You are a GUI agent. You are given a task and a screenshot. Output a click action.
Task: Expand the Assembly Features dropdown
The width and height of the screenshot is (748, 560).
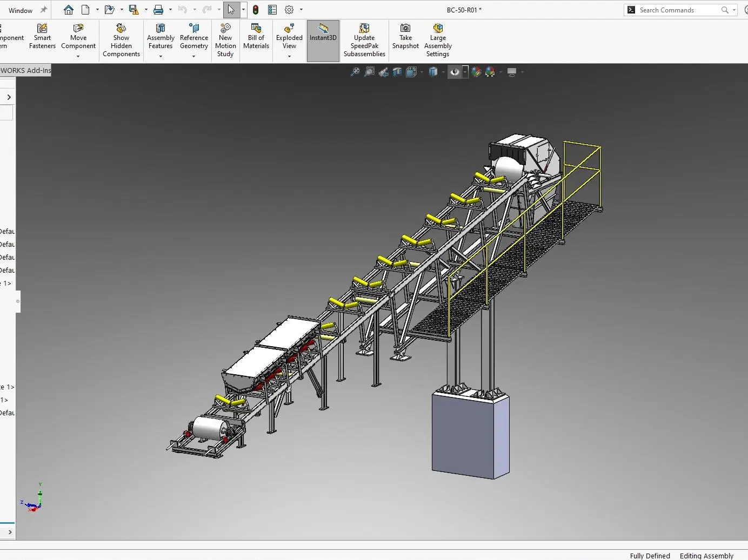pyautogui.click(x=161, y=56)
